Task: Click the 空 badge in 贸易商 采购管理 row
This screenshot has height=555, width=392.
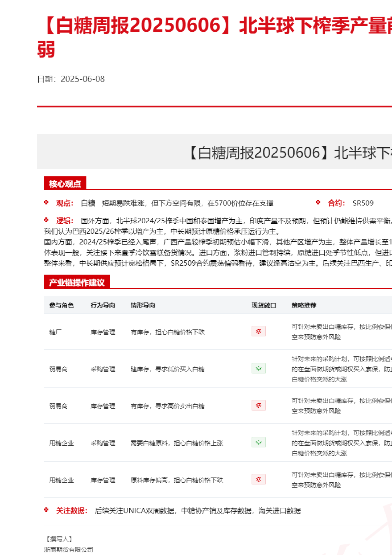Action: tap(258, 368)
